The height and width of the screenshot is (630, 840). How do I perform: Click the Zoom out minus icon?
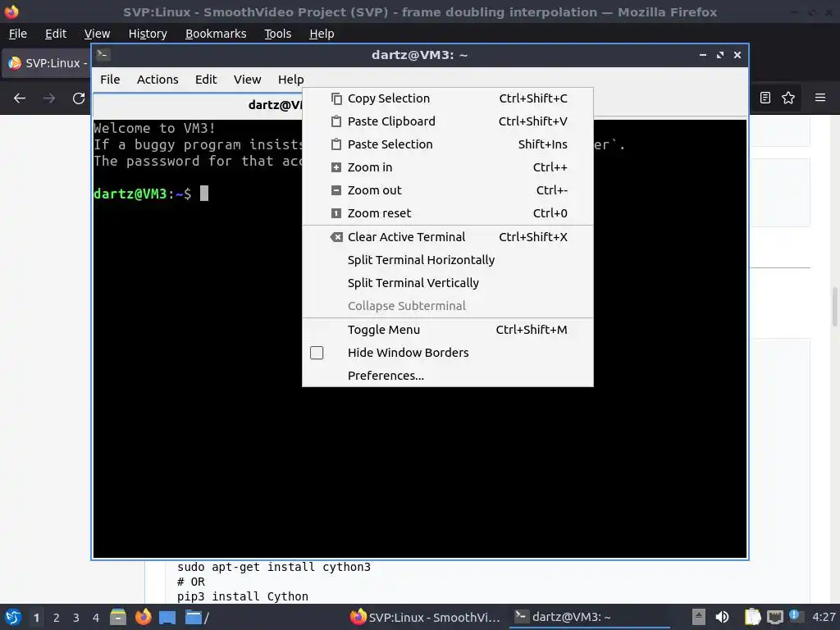click(x=336, y=190)
